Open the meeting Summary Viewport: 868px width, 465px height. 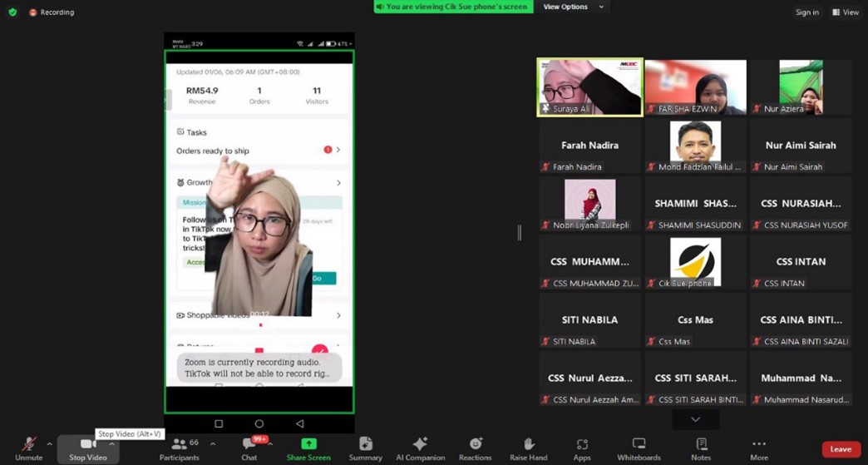click(x=365, y=448)
